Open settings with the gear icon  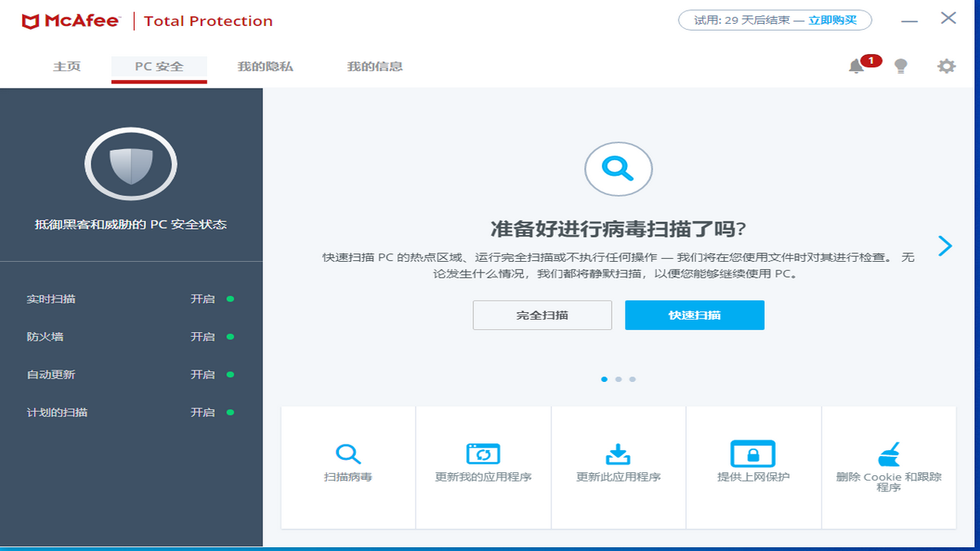946,66
